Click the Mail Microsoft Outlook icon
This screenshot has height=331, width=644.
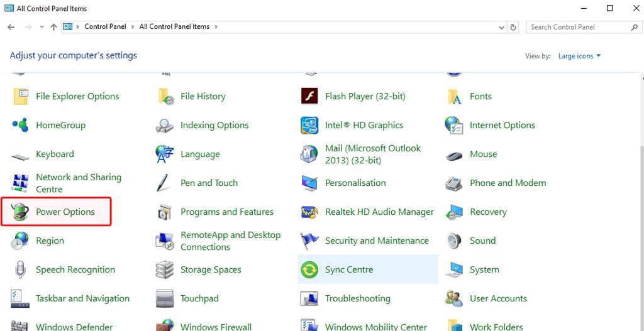(309, 155)
